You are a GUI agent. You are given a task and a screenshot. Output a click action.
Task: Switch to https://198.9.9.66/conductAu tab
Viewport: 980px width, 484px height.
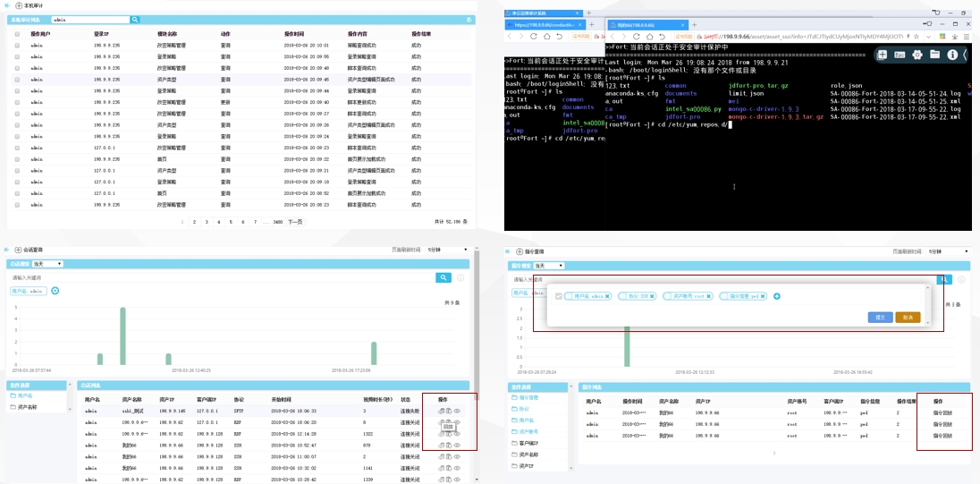545,24
